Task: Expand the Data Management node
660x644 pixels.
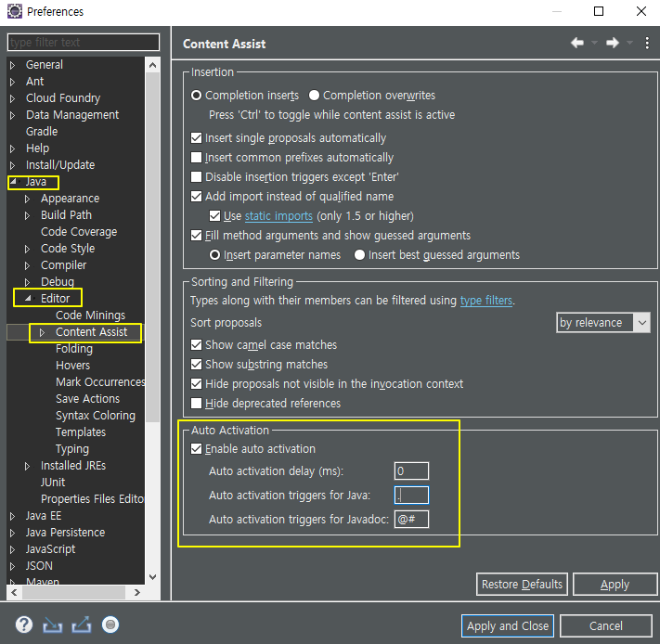Action: 13,115
